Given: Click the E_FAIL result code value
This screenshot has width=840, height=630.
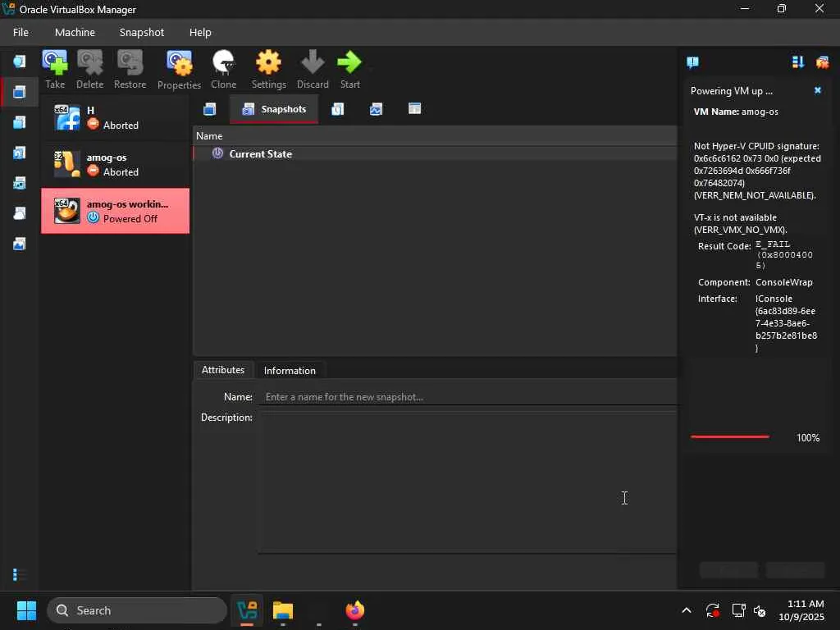Looking at the screenshot, I should pos(783,255).
